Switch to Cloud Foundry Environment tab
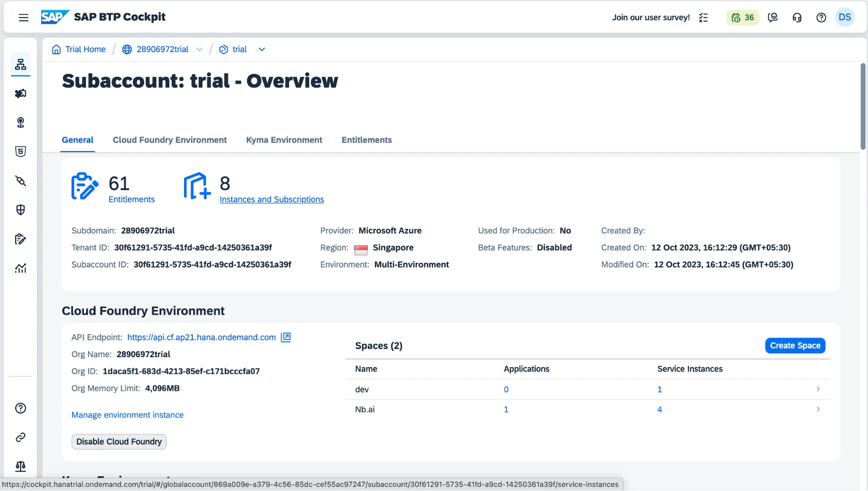This screenshot has width=868, height=491. (x=169, y=139)
